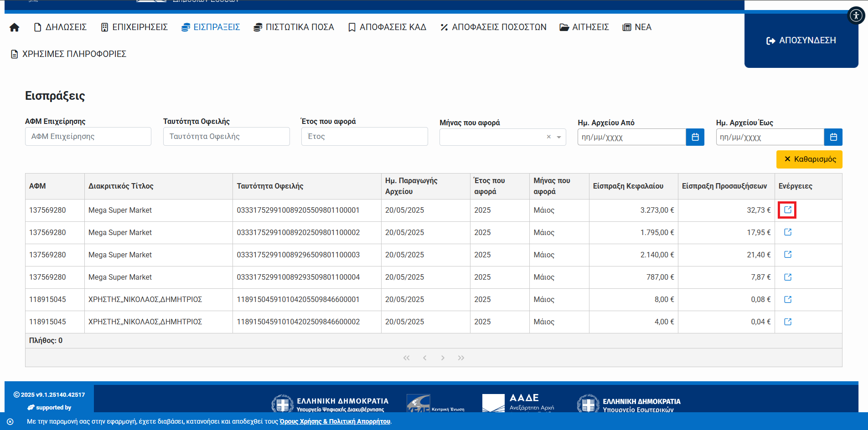Open ΑΠΟΦΑΣΕΙΣ ΚΑΔ menu item
Viewport: 868px width, 430px height.
(387, 27)
